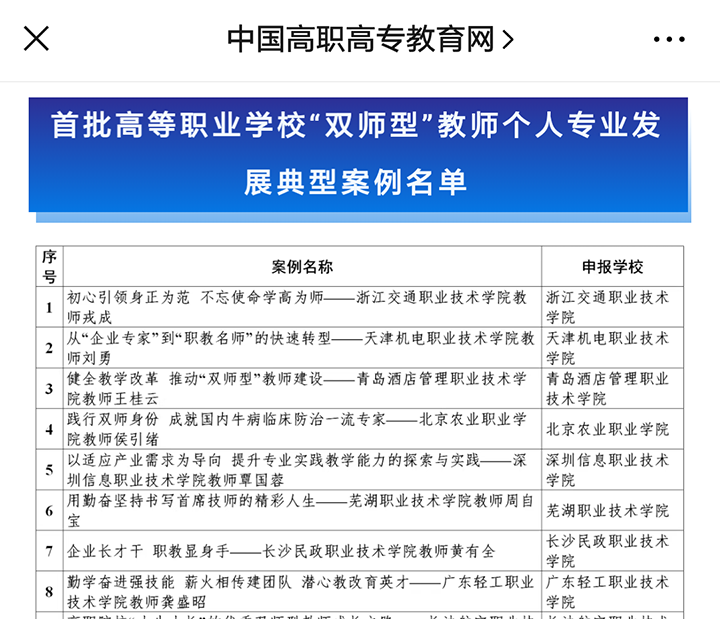Select the 申报学校 column header
Screen dimensions: 720x619
612,267
